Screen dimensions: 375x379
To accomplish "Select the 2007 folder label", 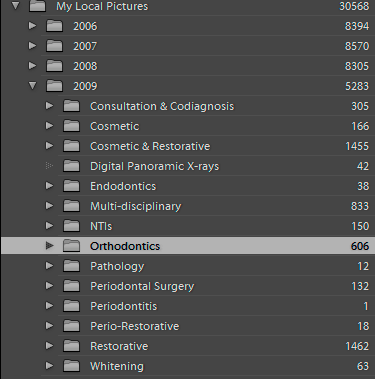I will pos(85,46).
